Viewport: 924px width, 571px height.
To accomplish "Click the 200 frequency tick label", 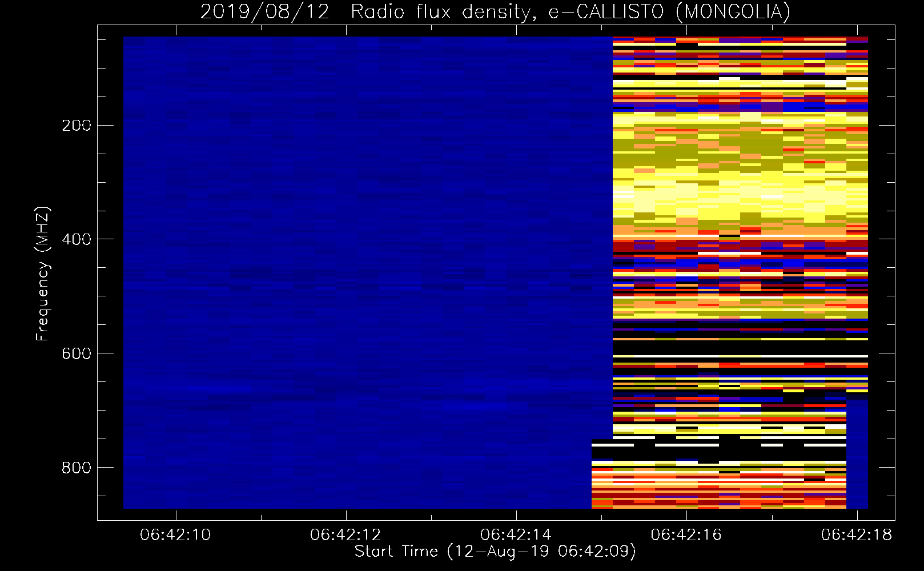I will [76, 125].
